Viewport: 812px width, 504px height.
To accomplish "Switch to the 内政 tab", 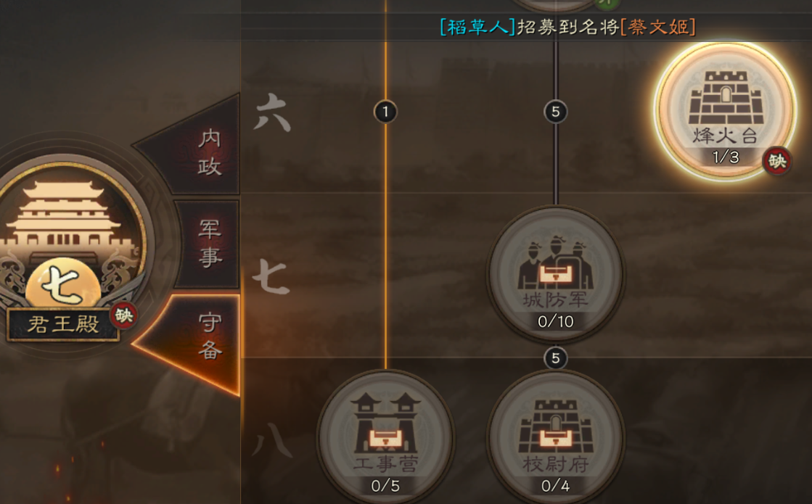I will tap(209, 152).
